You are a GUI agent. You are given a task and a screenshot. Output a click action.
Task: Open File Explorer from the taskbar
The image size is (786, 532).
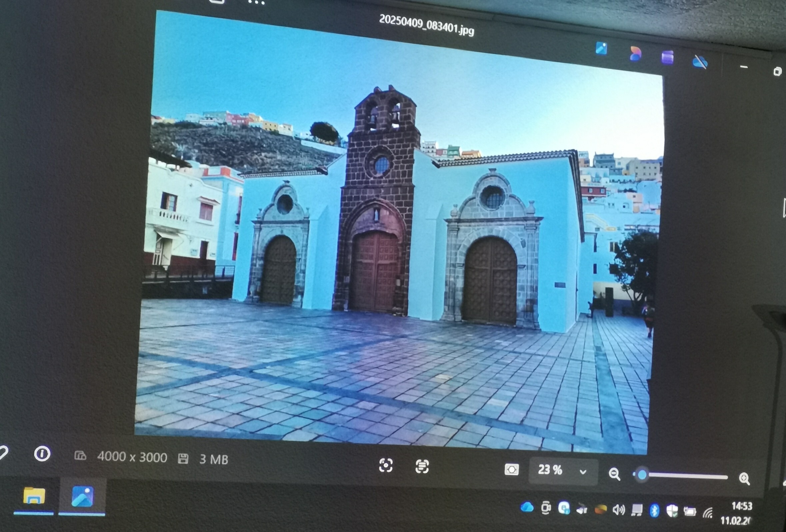[34, 496]
